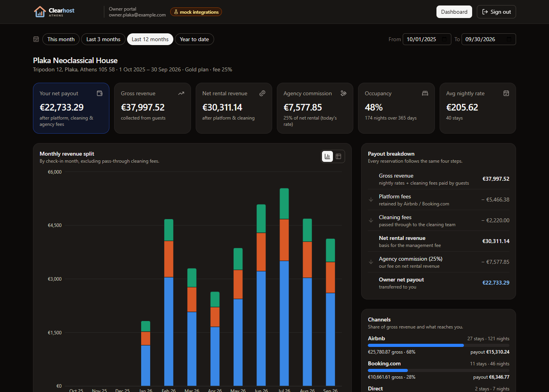Edit the From date field 10/01/2025

point(427,39)
